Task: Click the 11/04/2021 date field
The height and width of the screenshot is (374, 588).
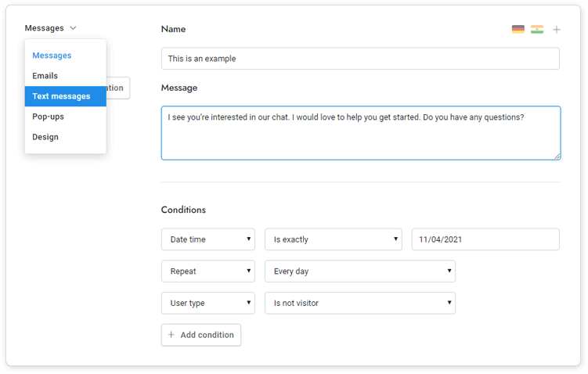Action: 485,239
